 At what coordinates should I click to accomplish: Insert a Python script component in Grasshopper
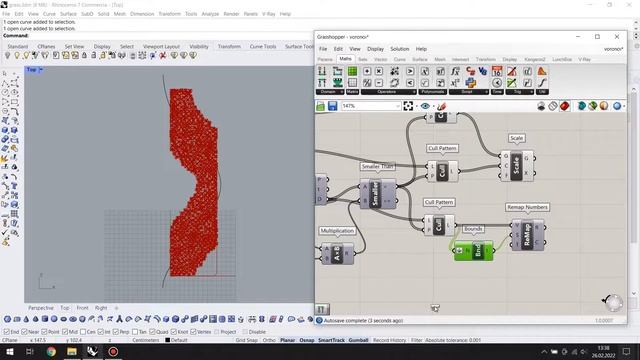[x=471, y=82]
